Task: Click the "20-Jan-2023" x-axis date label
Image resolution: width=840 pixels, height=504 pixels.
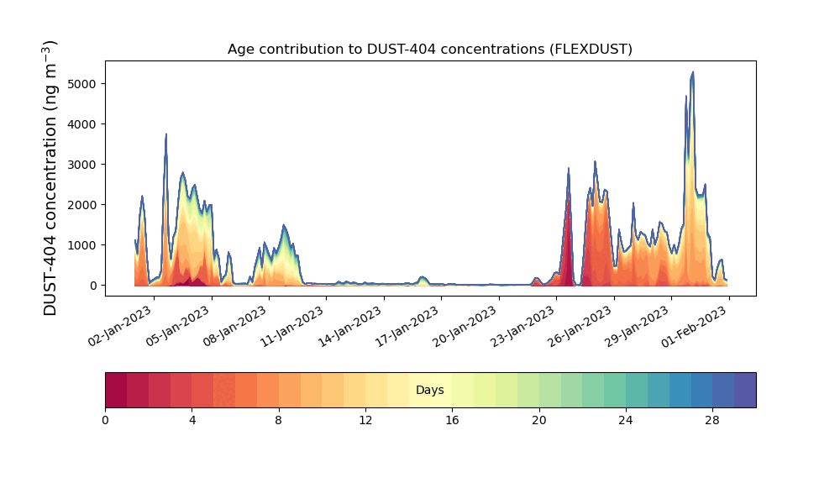Action: (x=465, y=326)
